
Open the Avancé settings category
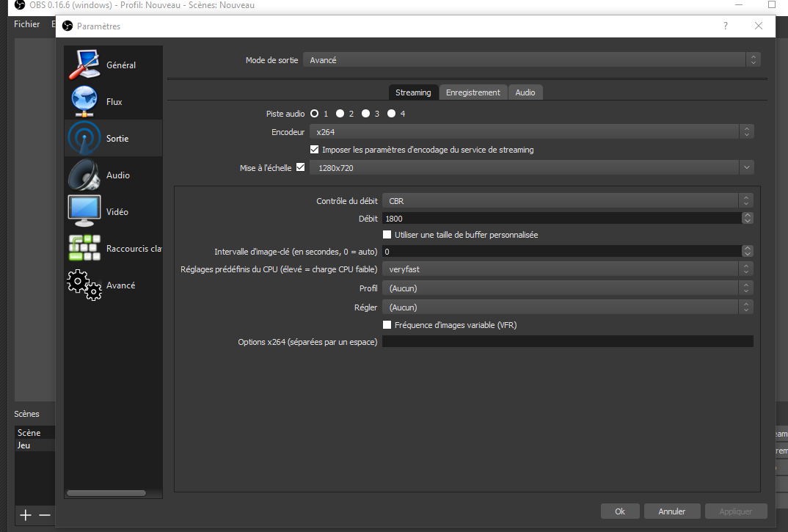[114, 285]
